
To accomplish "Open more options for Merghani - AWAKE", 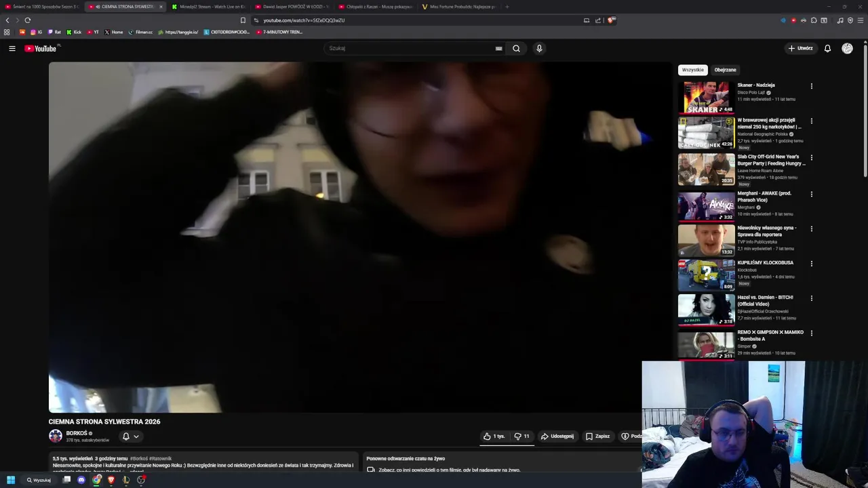I will tap(811, 195).
